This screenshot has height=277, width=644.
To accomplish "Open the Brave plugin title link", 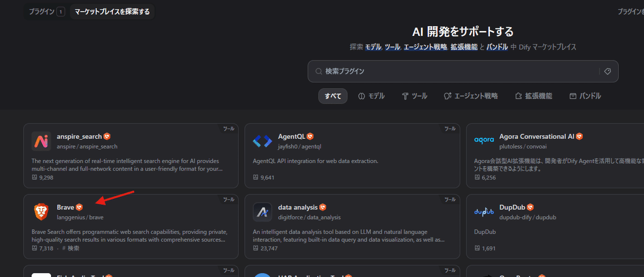I will [x=65, y=207].
